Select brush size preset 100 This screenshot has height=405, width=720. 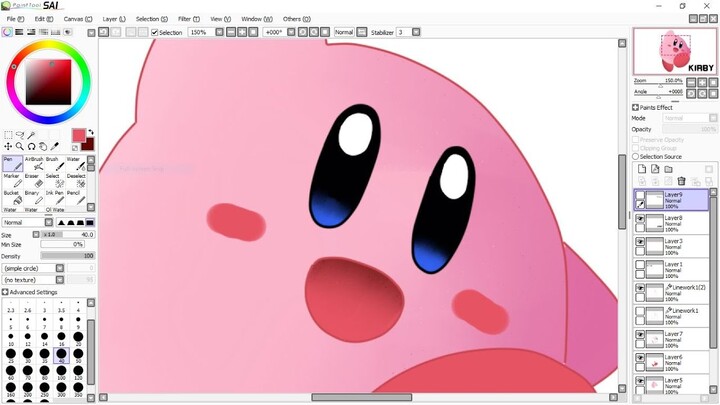[61, 372]
